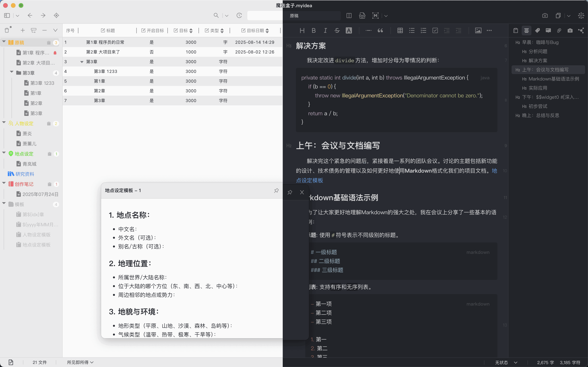
Task: Open the 所见即所得 mode dropdown
Action: click(x=80, y=362)
